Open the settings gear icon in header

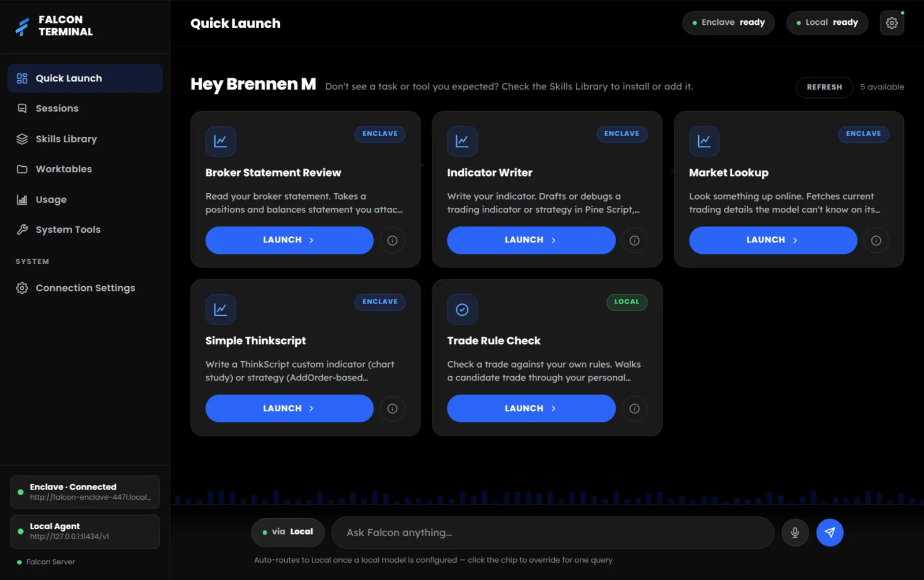click(x=892, y=23)
